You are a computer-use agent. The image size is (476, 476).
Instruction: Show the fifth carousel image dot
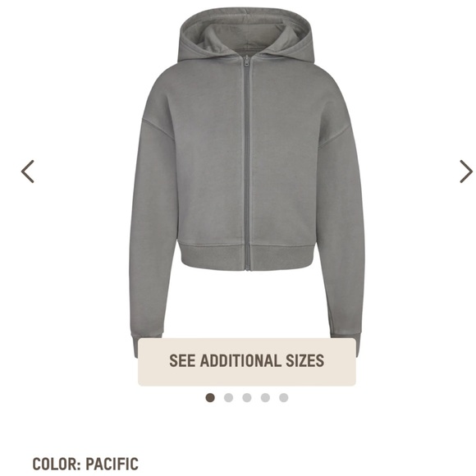click(283, 398)
